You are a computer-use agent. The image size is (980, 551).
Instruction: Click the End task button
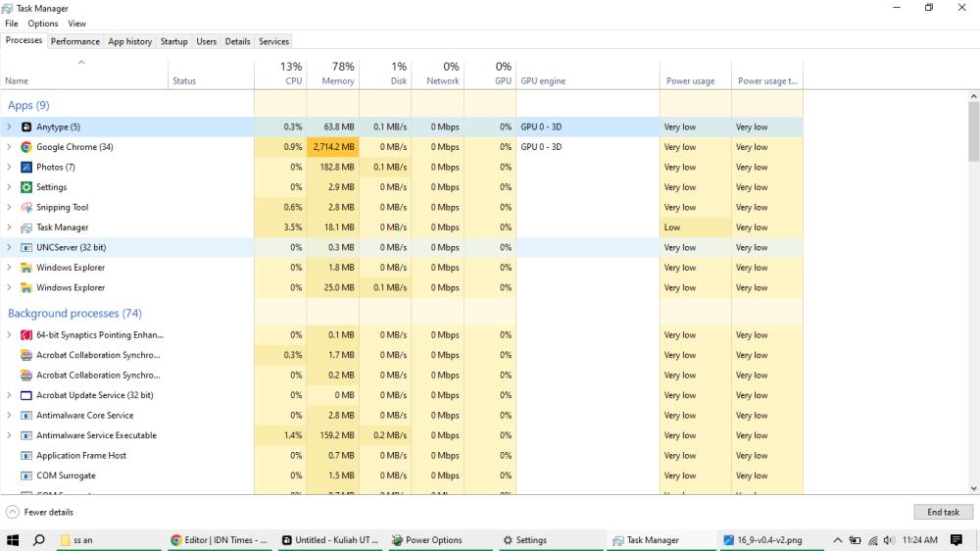pyautogui.click(x=943, y=512)
